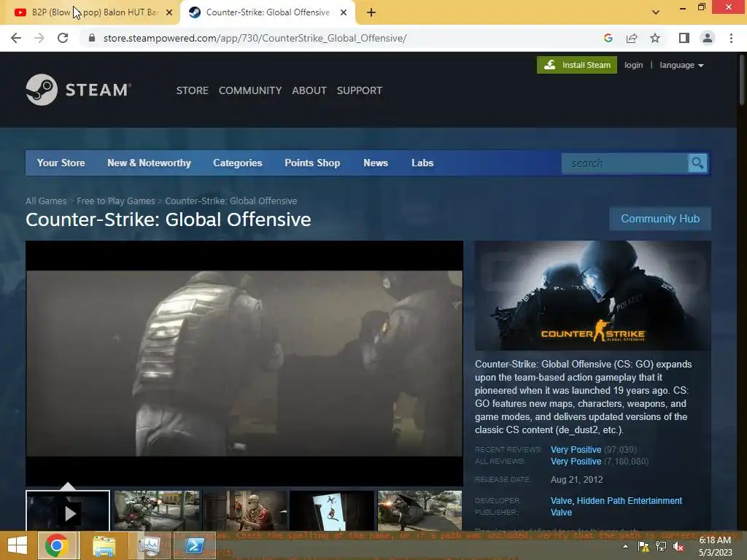Play the main trailer video

[244, 363]
